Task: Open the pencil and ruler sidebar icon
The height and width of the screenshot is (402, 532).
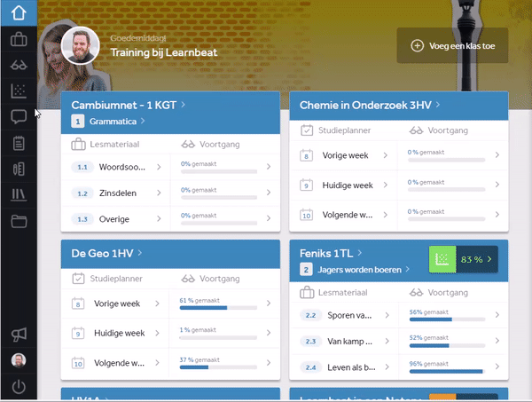Action: point(19,169)
